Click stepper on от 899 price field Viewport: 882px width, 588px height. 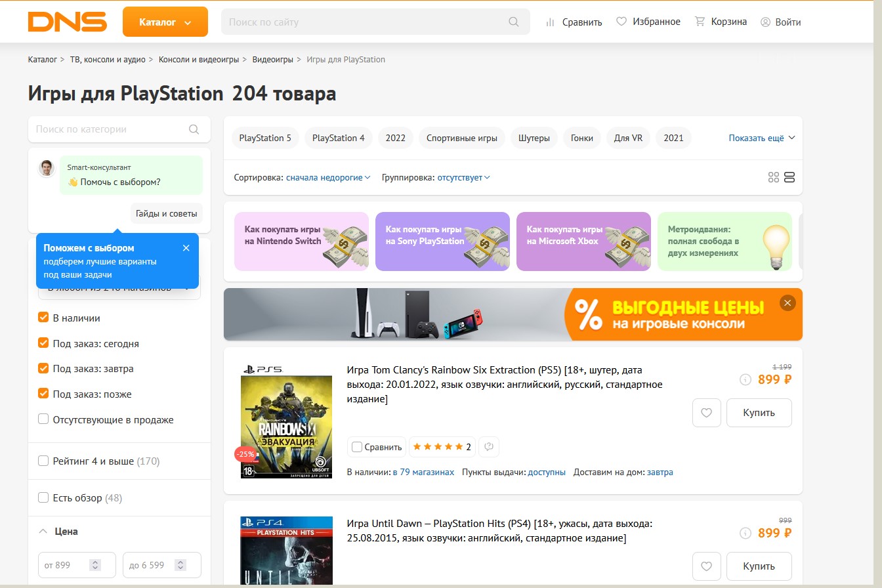[95, 565]
